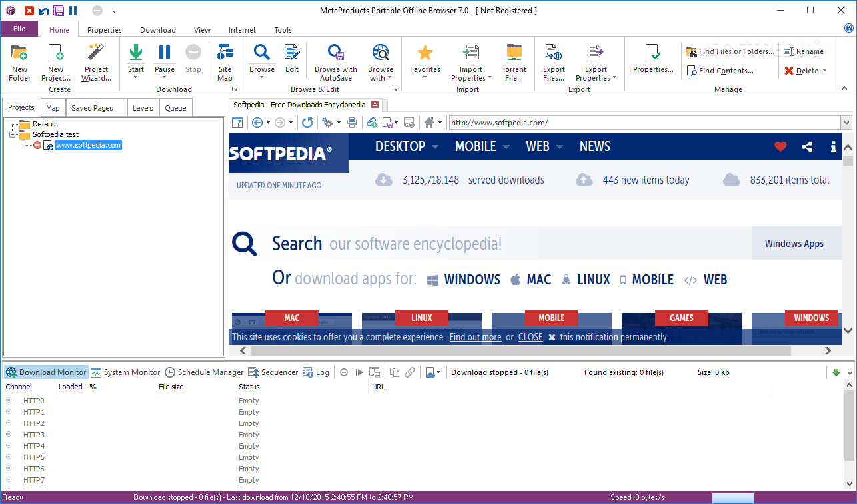Image resolution: width=857 pixels, height=504 pixels.
Task: Click the Torrent File import button
Action: pyautogui.click(x=514, y=62)
